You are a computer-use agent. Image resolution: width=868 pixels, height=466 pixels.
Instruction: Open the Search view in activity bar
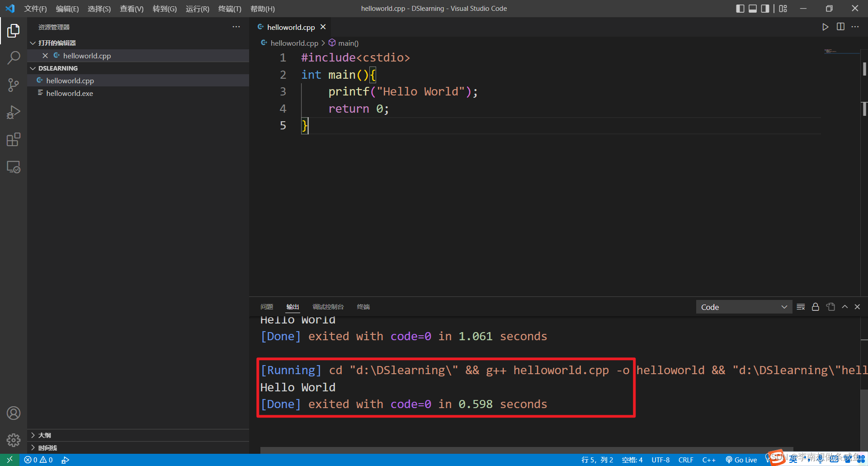14,58
